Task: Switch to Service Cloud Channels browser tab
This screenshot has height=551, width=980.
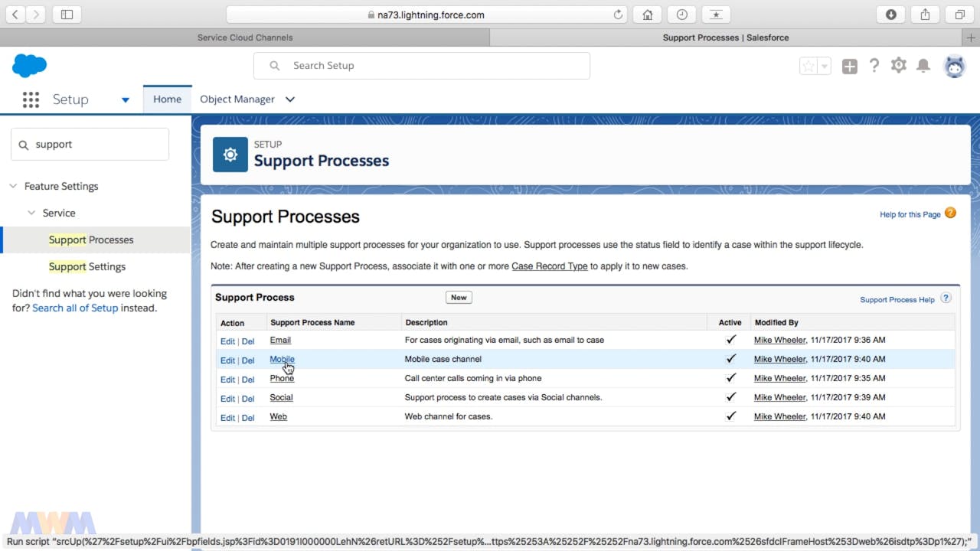Action: tap(245, 37)
